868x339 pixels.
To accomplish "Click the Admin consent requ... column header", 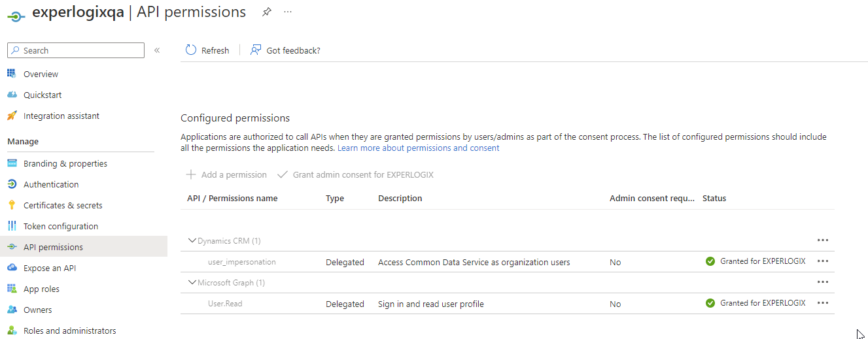I will point(652,198).
